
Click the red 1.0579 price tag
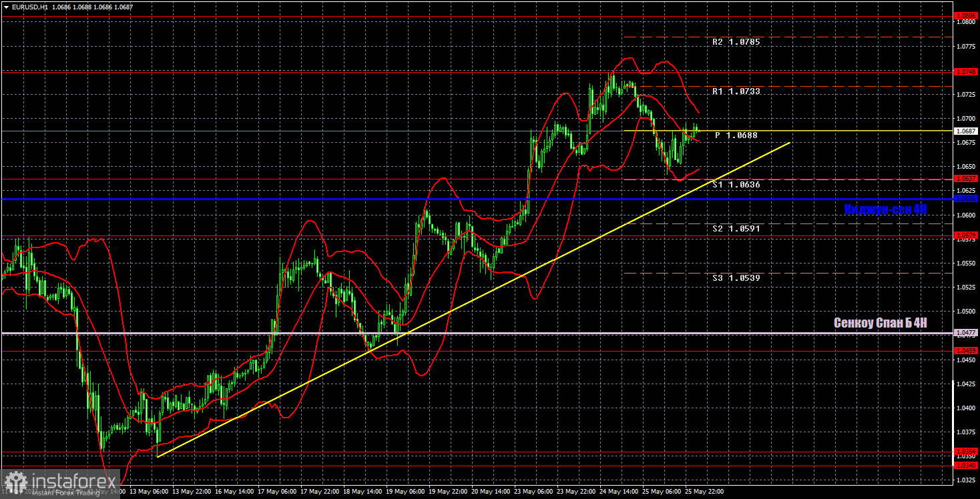click(x=966, y=235)
